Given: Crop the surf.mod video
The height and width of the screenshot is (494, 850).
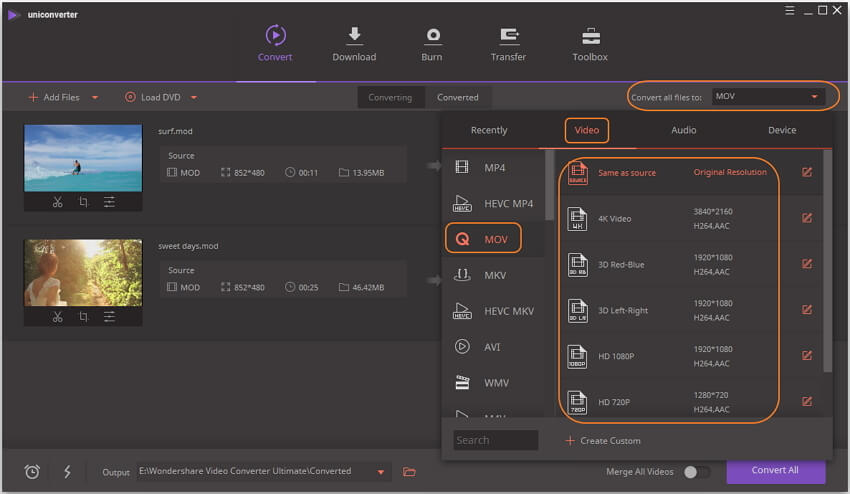Looking at the screenshot, I should [x=83, y=202].
